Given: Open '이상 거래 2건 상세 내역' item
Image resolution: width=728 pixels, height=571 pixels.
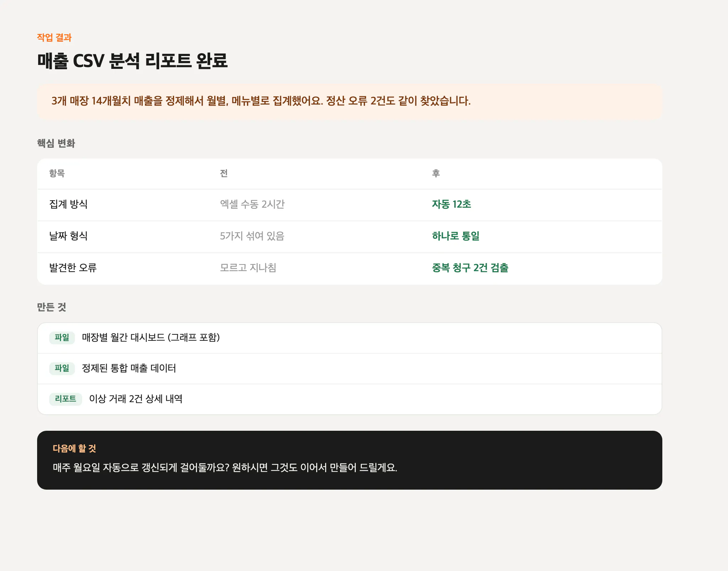Looking at the screenshot, I should point(136,399).
